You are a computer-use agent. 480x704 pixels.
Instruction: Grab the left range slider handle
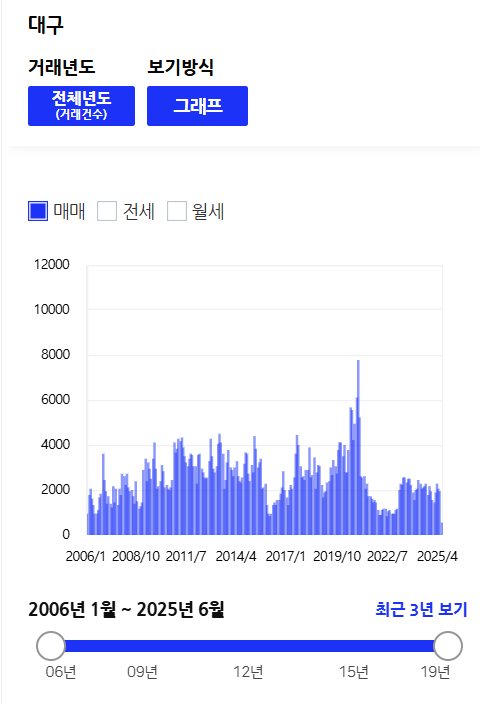click(x=51, y=646)
